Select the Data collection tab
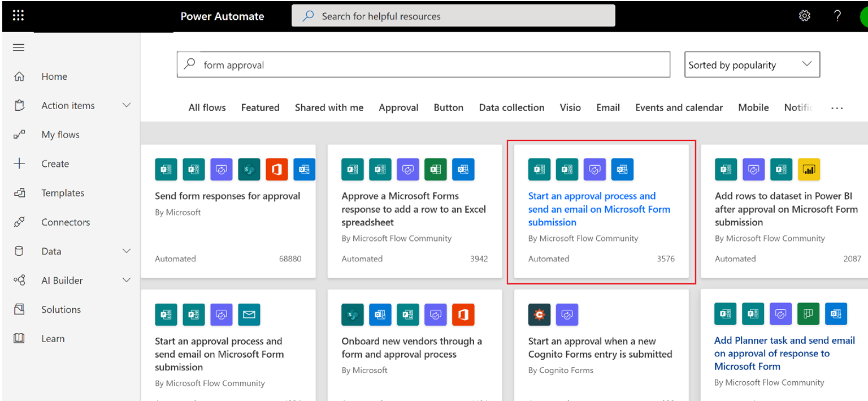Viewport: 868px width, 401px height. coord(511,107)
